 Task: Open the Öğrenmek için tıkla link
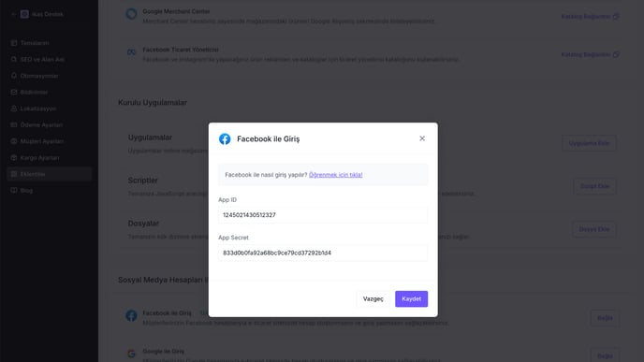tap(335, 175)
